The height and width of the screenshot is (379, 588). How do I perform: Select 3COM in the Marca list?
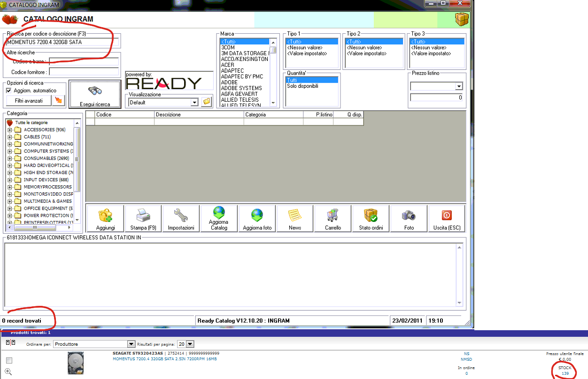point(228,47)
